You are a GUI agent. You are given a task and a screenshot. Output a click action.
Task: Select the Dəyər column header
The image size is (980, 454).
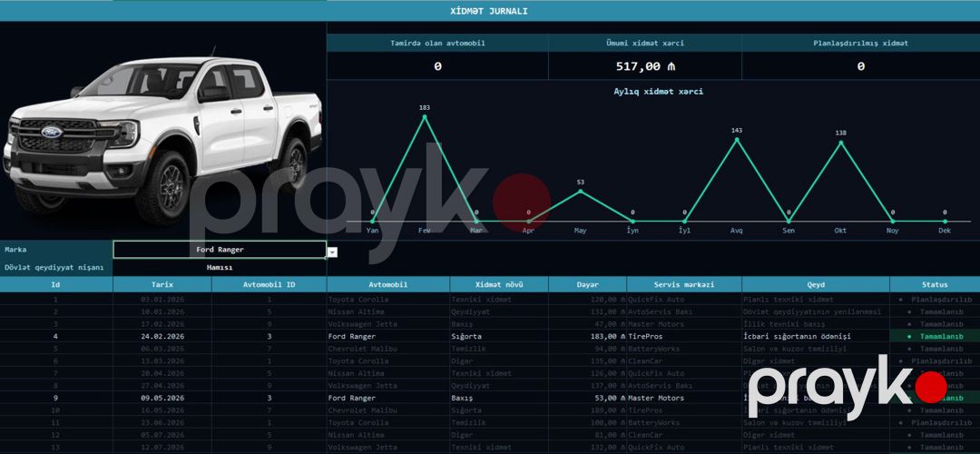587,284
